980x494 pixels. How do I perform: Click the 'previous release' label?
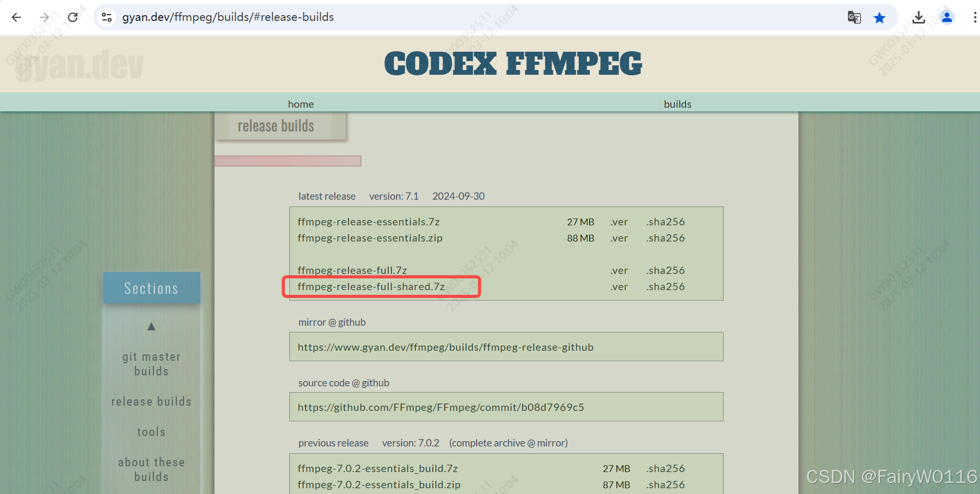click(333, 443)
